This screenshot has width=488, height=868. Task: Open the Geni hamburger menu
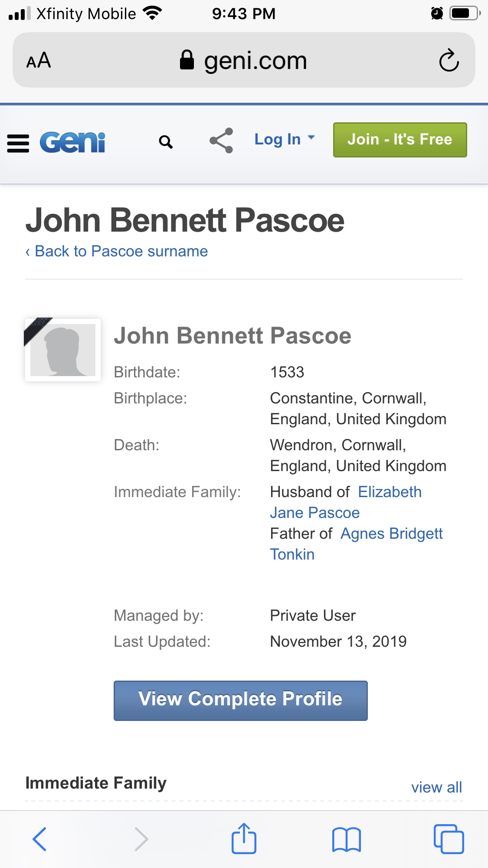click(x=18, y=143)
